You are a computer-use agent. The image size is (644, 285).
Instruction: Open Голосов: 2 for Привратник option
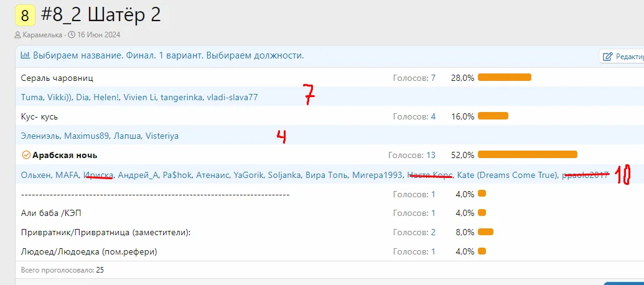coord(414,233)
